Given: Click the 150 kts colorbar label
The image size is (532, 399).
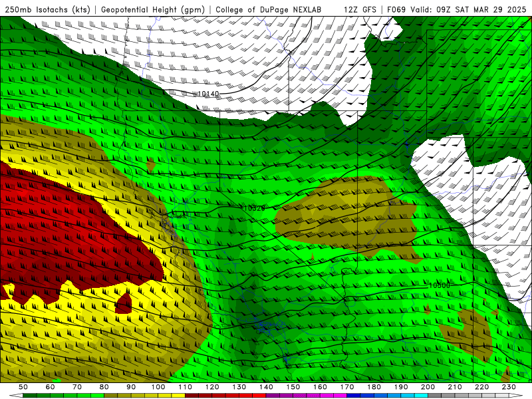Looking at the screenshot, I should coord(293,387).
